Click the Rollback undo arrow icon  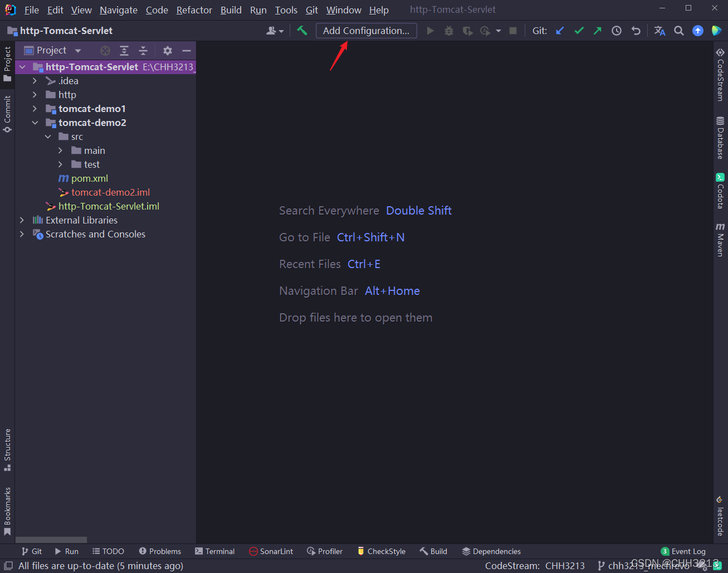click(636, 31)
